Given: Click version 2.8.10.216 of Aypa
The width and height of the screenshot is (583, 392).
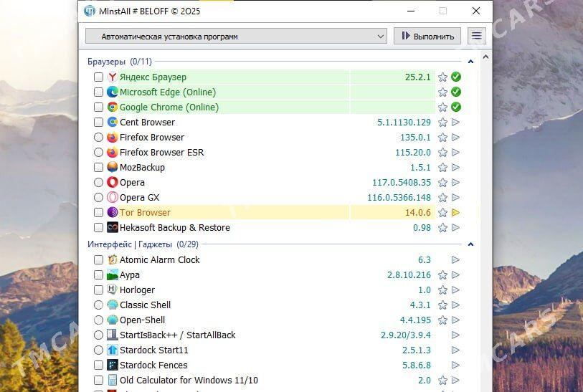Looking at the screenshot, I should pos(409,275).
